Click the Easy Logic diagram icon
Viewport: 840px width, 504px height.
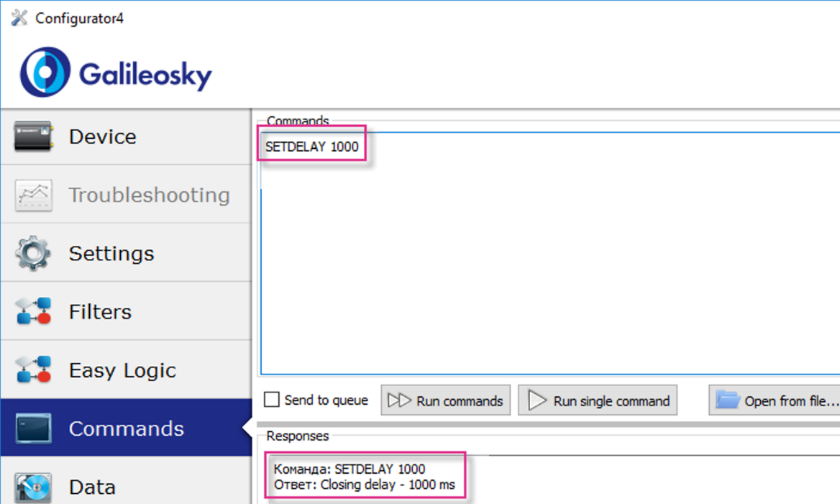33,370
